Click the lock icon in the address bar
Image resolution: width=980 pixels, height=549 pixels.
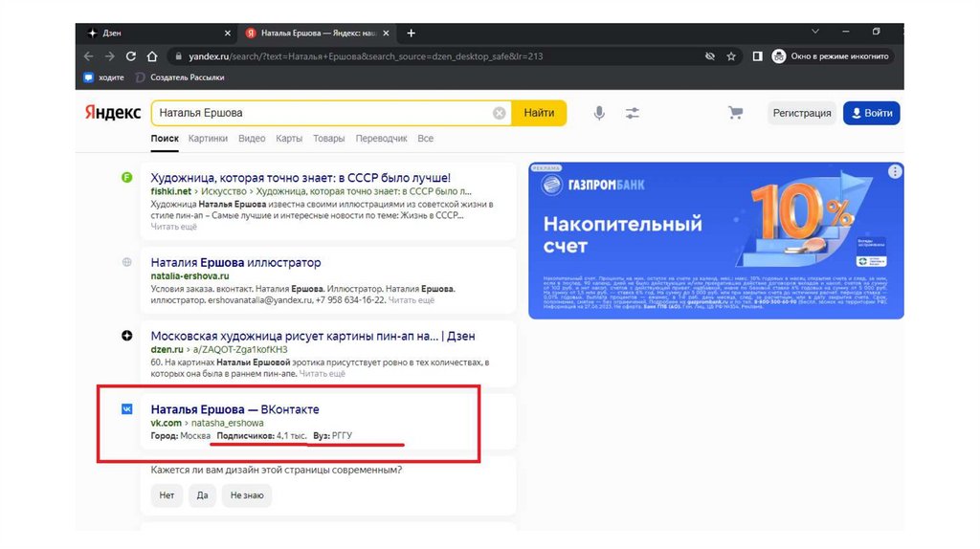pos(178,56)
